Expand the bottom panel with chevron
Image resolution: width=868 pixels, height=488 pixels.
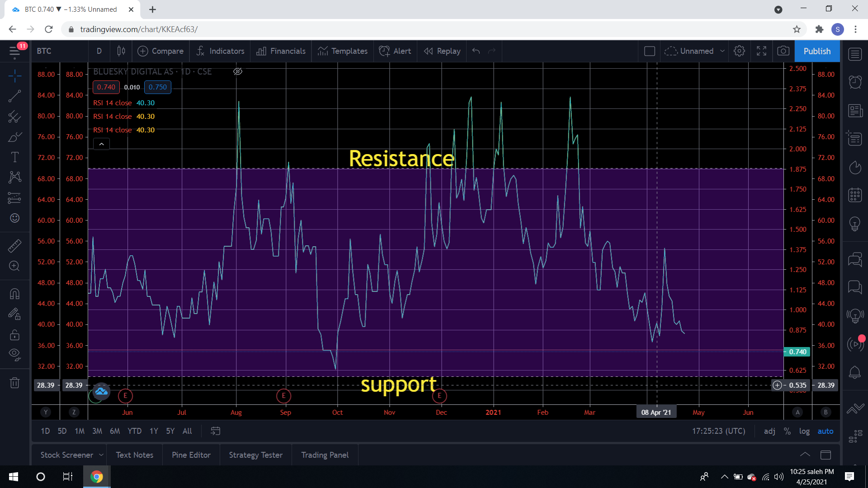click(805, 455)
